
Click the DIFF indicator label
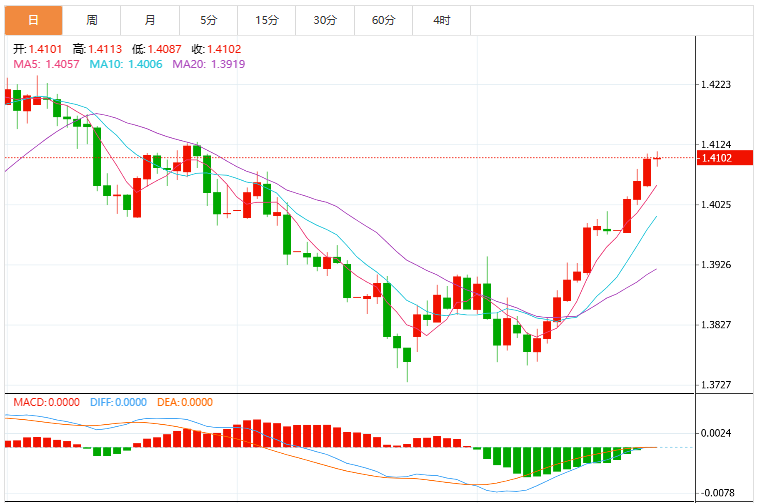coord(118,402)
